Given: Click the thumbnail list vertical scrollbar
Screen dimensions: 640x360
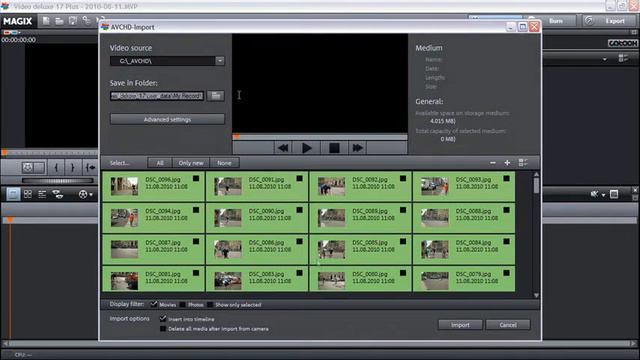Looking at the screenshot, I should tap(536, 186).
